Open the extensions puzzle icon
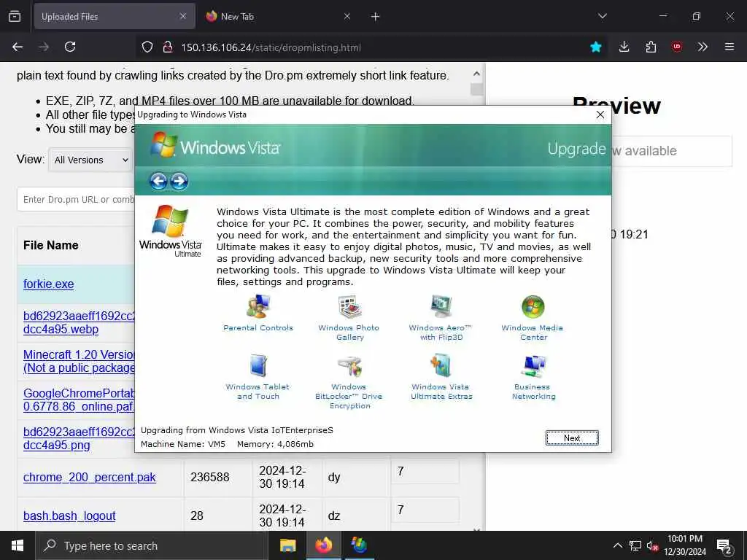747x560 pixels. click(x=651, y=47)
